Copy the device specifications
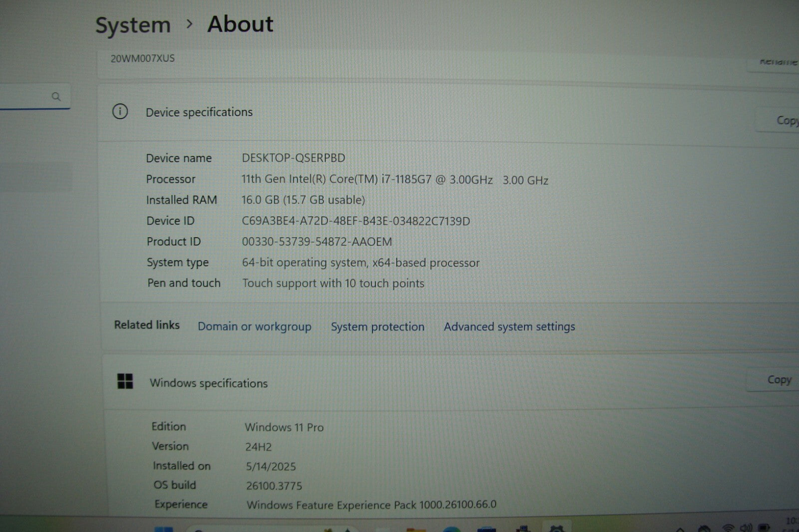Viewport: 799px width, 532px height. (x=784, y=120)
